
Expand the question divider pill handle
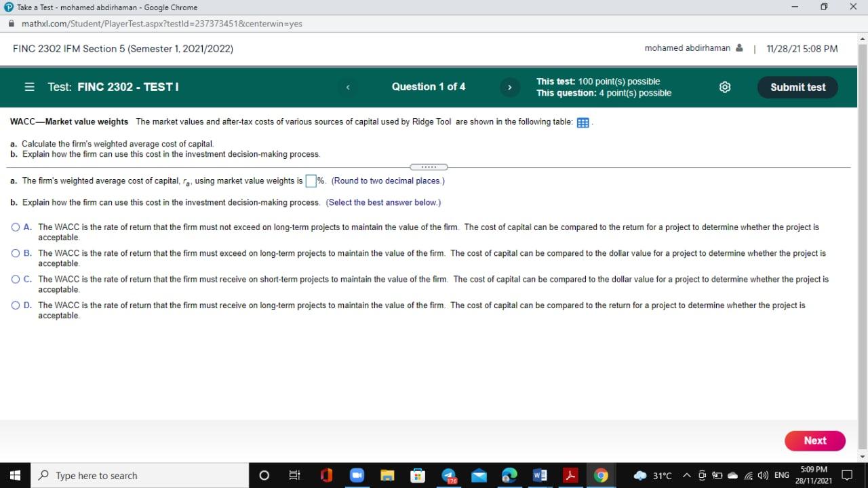coord(429,166)
